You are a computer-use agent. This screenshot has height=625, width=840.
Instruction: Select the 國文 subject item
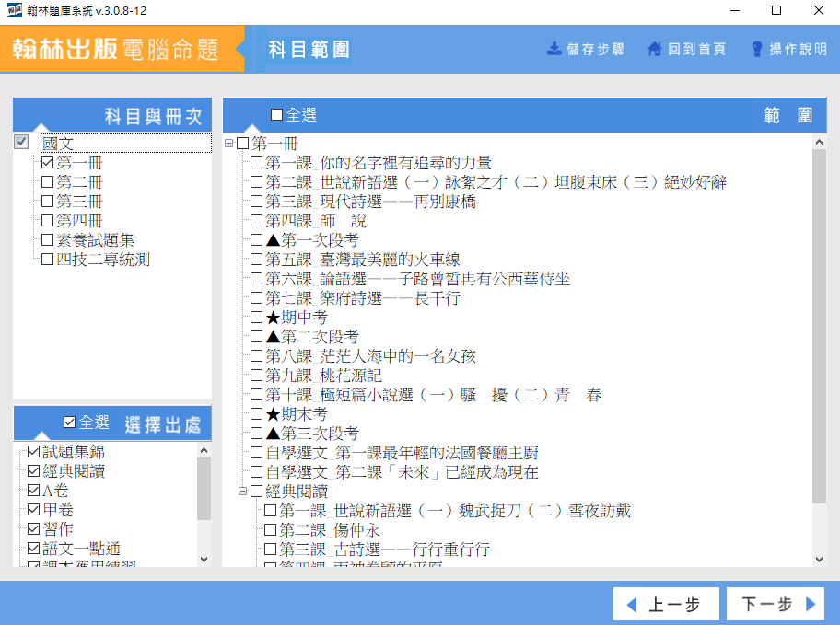[57, 144]
